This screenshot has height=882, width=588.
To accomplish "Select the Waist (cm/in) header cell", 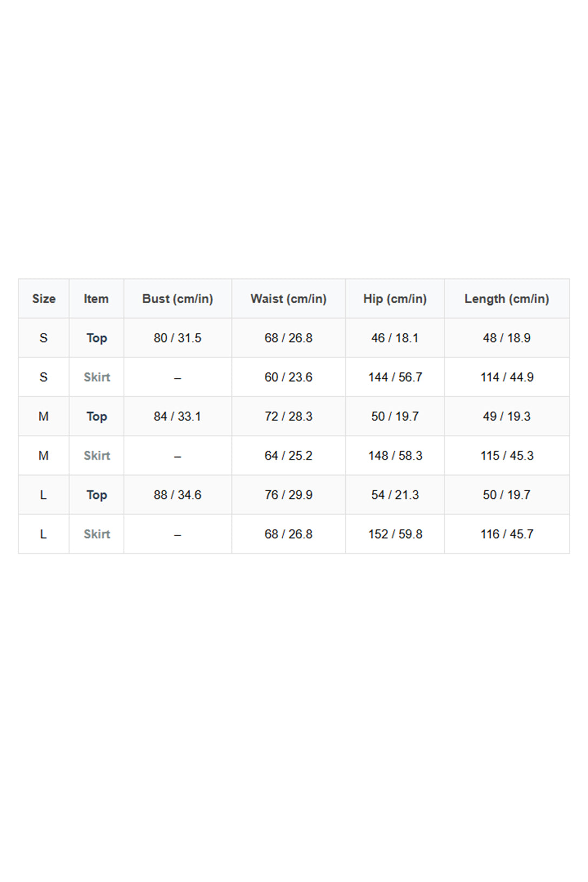I will 289,299.
